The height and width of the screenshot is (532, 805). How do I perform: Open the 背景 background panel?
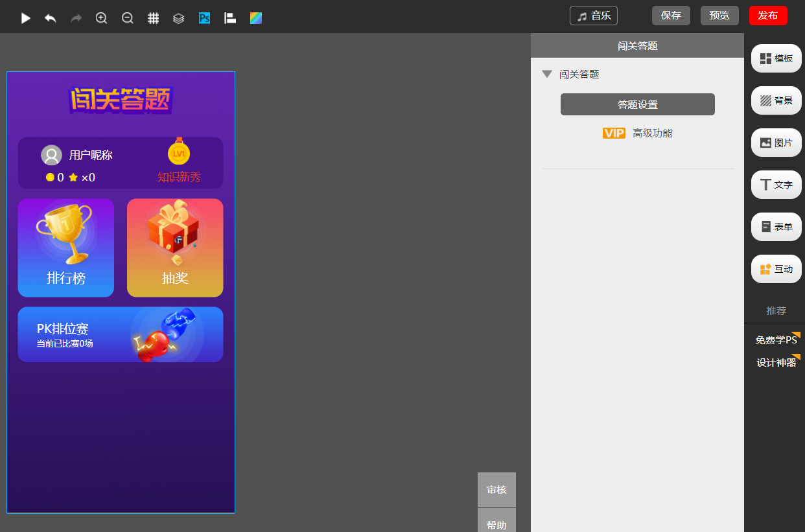click(776, 100)
